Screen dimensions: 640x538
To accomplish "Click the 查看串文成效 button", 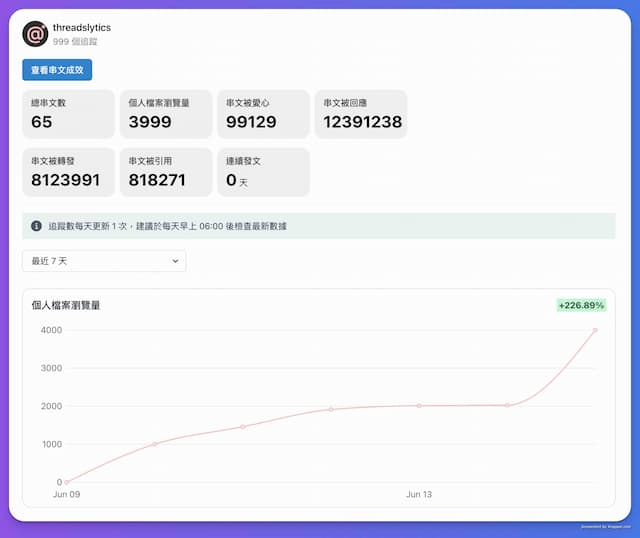I will coord(57,70).
